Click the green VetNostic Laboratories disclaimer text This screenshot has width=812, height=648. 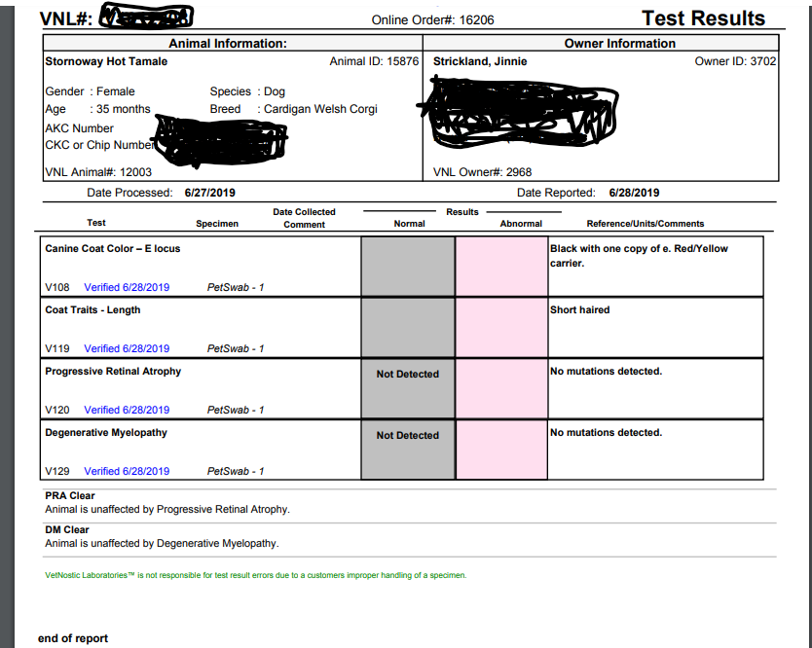pyautogui.click(x=256, y=575)
